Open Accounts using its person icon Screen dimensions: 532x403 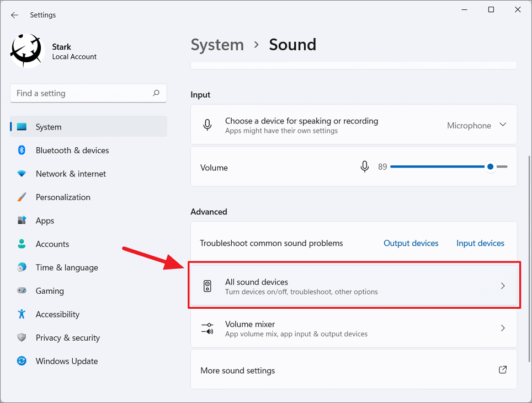(21, 244)
